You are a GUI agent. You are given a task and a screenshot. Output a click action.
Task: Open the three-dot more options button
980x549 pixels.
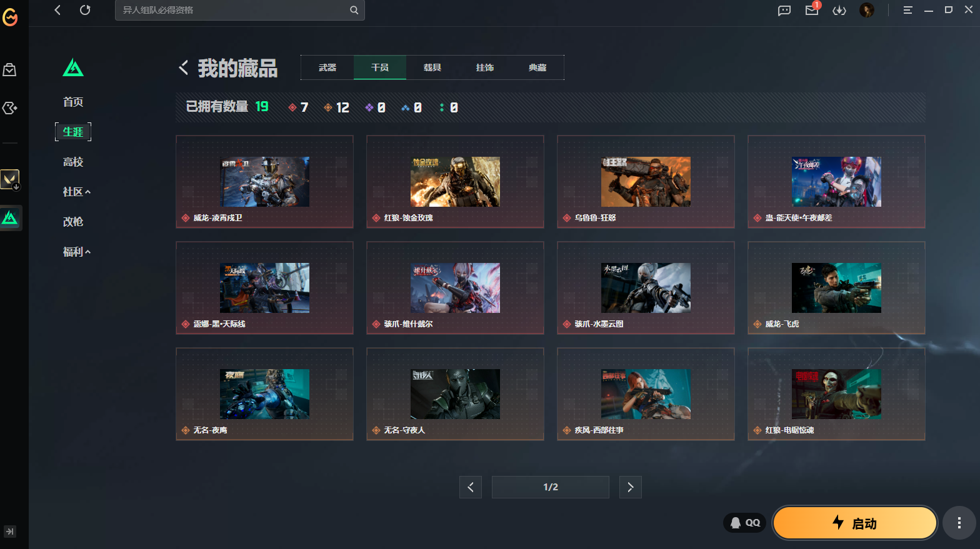coord(959,523)
